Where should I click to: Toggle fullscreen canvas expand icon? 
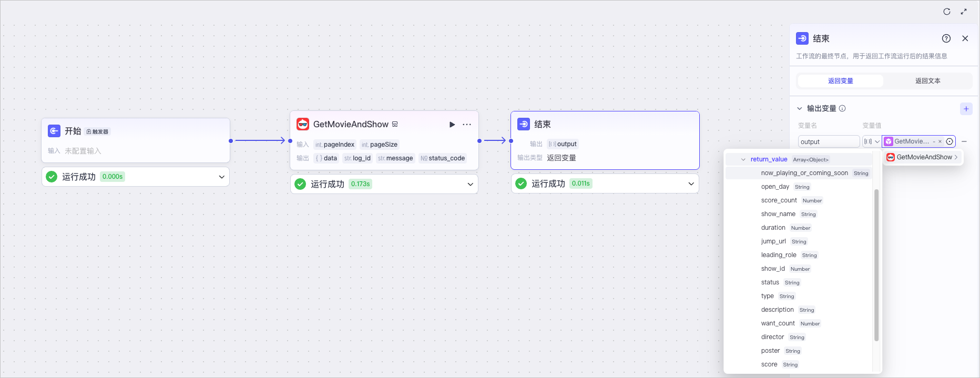pyautogui.click(x=964, y=12)
